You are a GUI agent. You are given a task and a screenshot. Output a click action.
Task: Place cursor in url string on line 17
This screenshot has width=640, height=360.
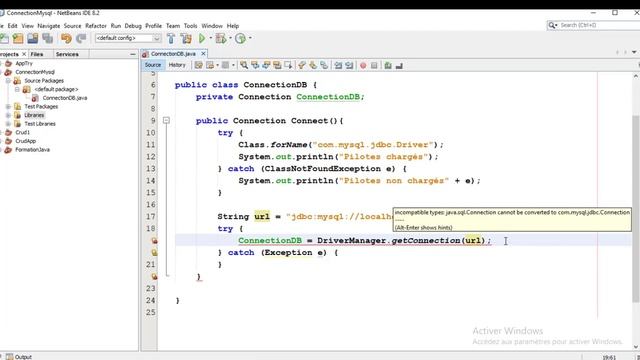coord(340,217)
